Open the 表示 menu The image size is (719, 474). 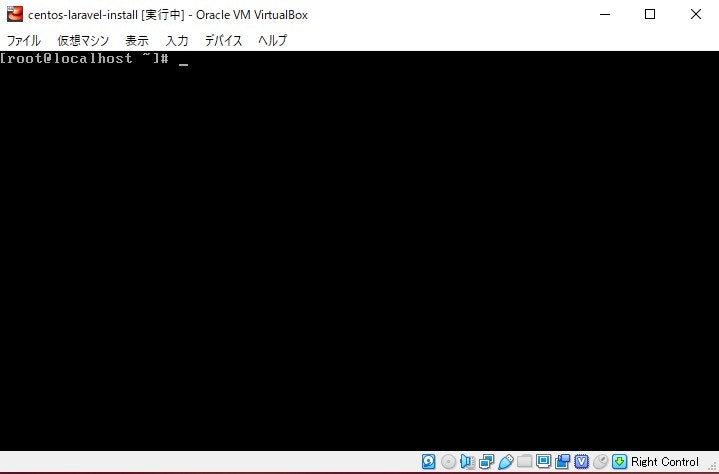(137, 40)
